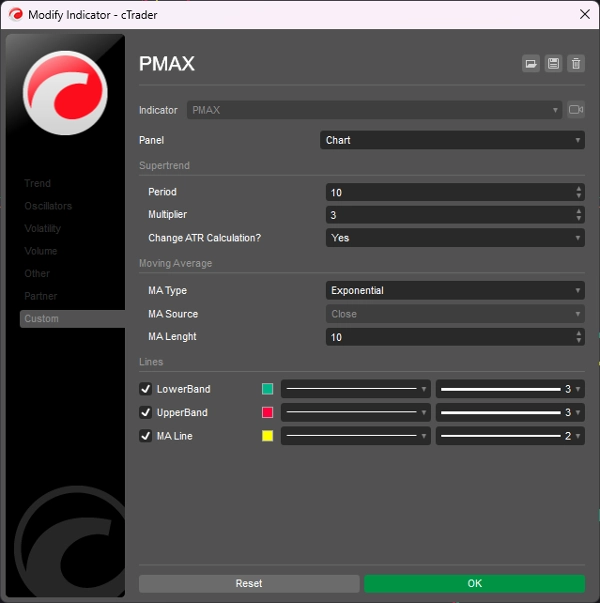Image resolution: width=600 pixels, height=603 pixels.
Task: Open LowerBand line thickness dropdown
Action: [x=510, y=389]
